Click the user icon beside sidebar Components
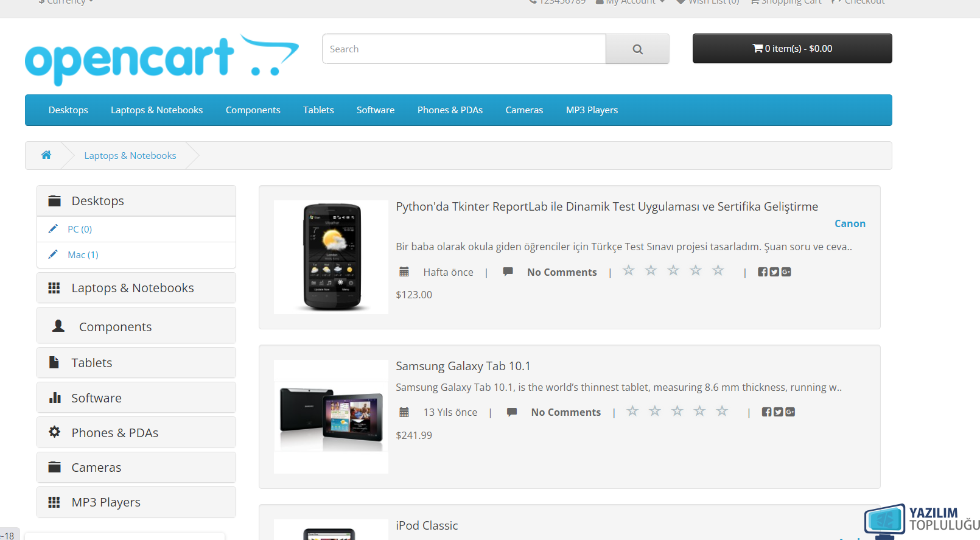This screenshot has width=980, height=540. 58,326
